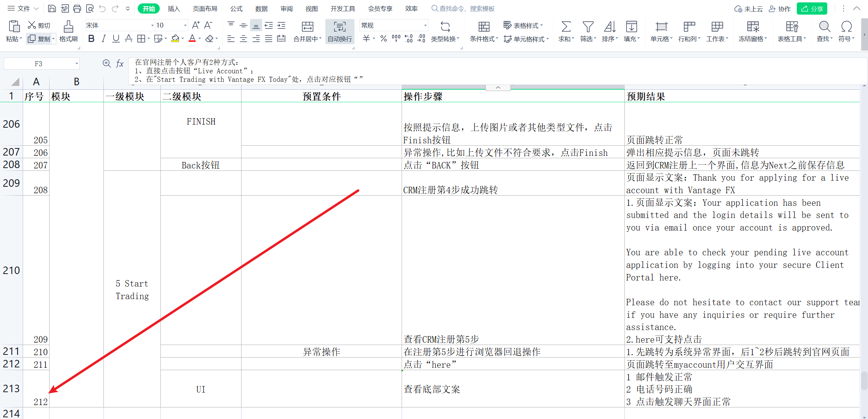The image size is (868, 419).
Task: Click the Paste (粘贴) icon
Action: pyautogui.click(x=14, y=26)
